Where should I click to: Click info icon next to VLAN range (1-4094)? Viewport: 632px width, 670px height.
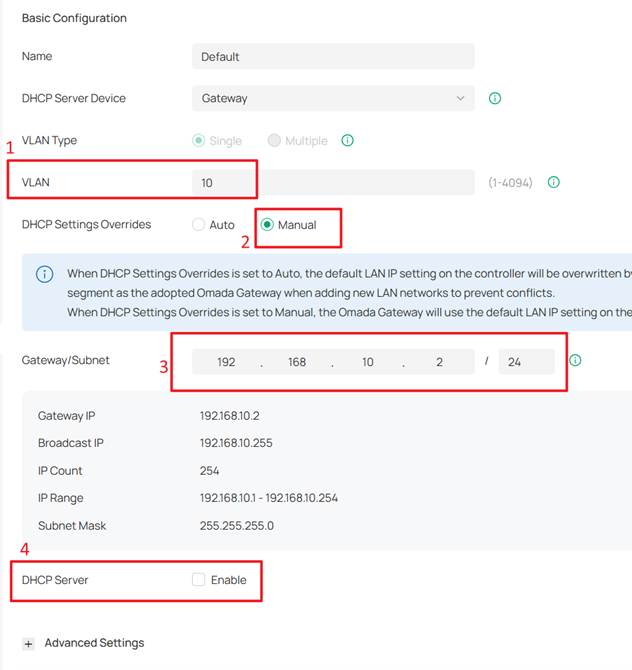click(x=553, y=182)
